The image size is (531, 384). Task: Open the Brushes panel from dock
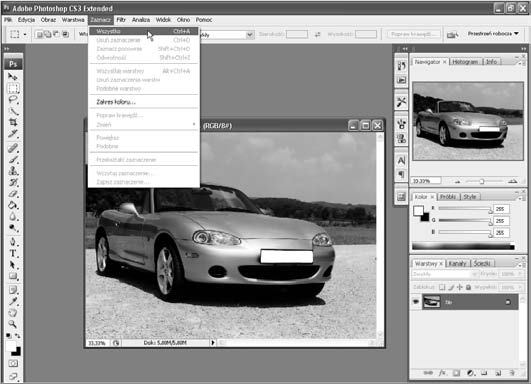(x=402, y=124)
